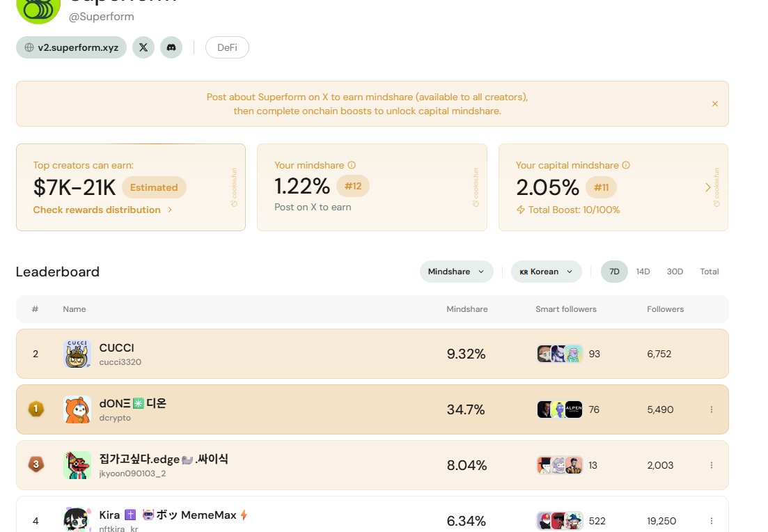Click the 8.04% mindshare value

tap(467, 465)
